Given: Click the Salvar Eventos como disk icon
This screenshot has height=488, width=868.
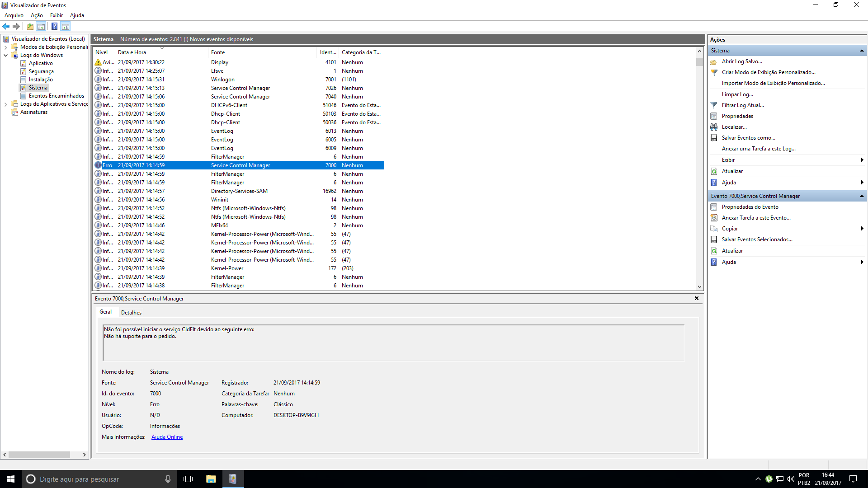Looking at the screenshot, I should pyautogui.click(x=714, y=138).
